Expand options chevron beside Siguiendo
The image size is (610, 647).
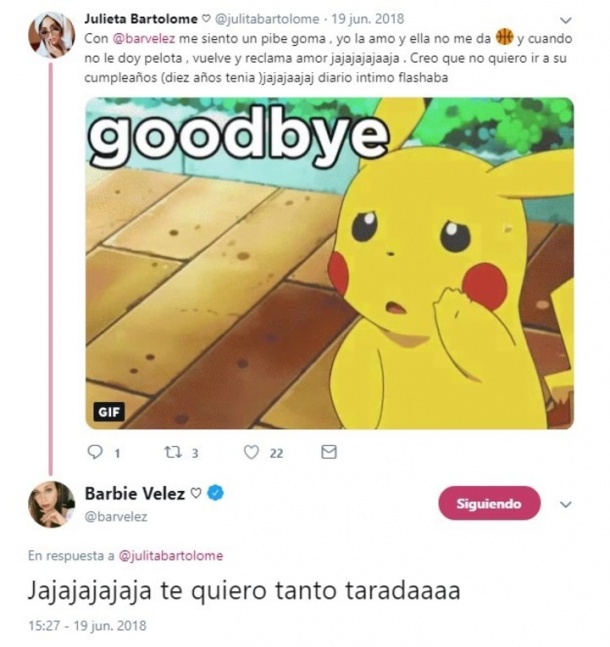tap(565, 504)
